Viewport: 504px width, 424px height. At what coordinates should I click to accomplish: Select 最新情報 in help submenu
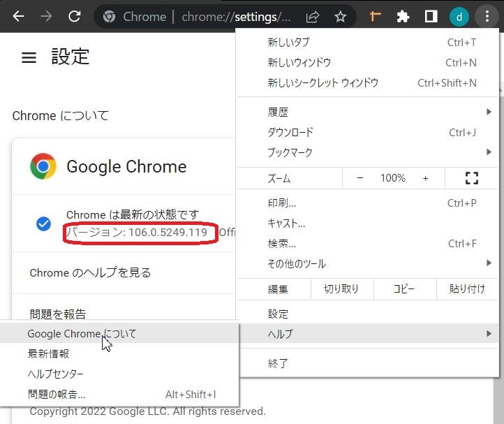119,353
